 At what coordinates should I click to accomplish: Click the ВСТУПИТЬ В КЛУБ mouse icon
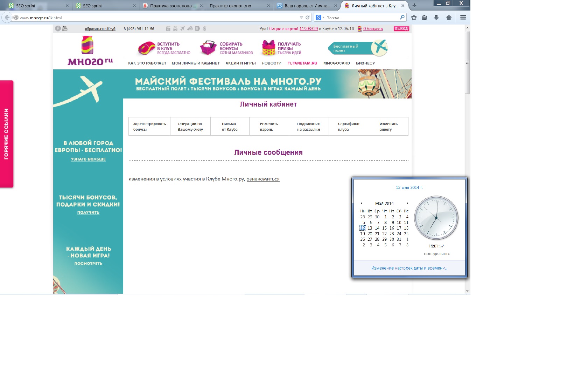pos(146,48)
